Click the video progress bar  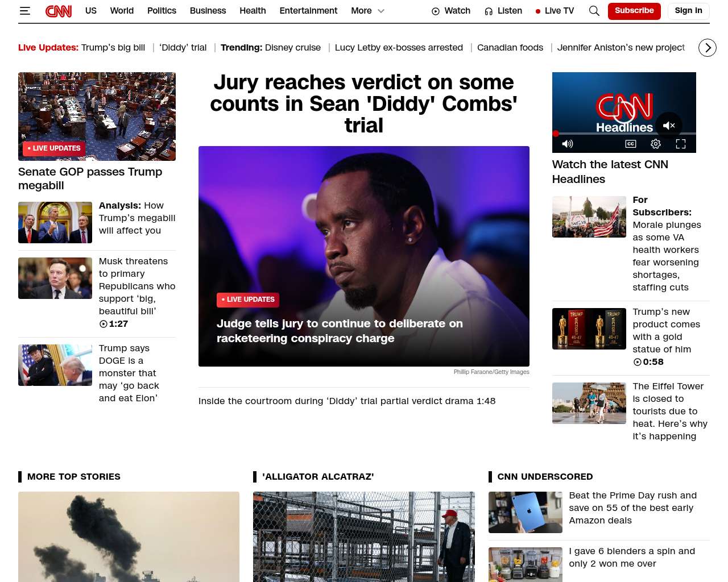coord(624,134)
